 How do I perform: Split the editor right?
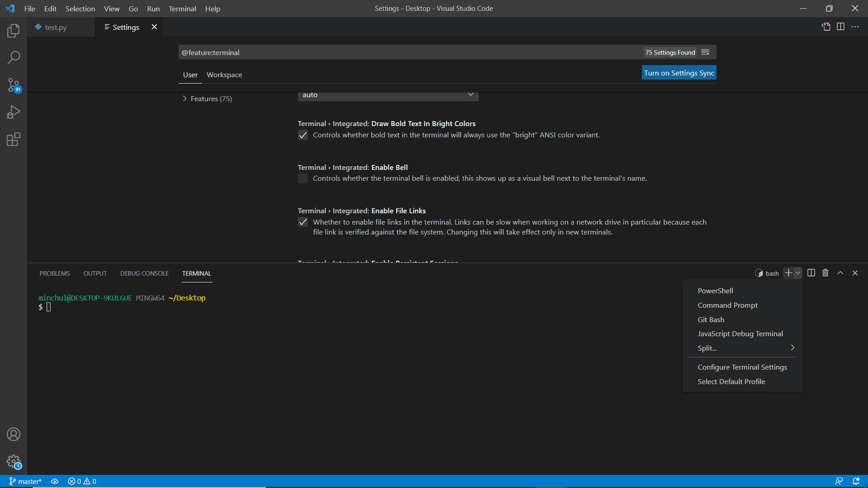click(x=840, y=27)
